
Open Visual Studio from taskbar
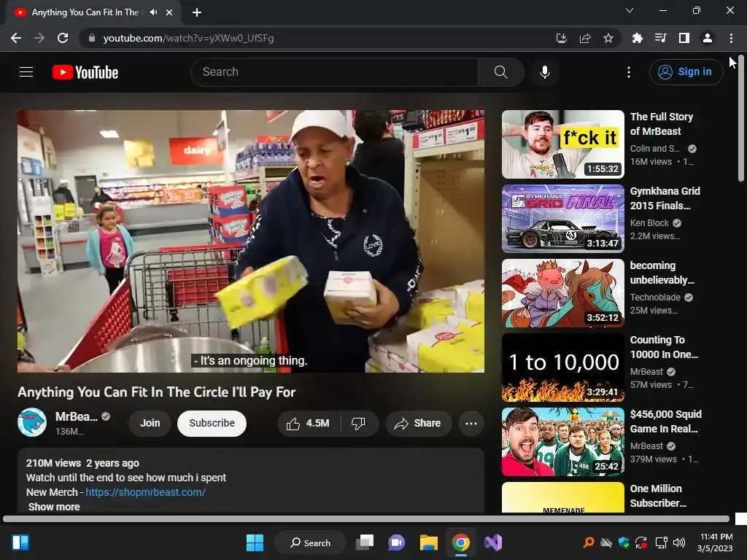pyautogui.click(x=493, y=542)
